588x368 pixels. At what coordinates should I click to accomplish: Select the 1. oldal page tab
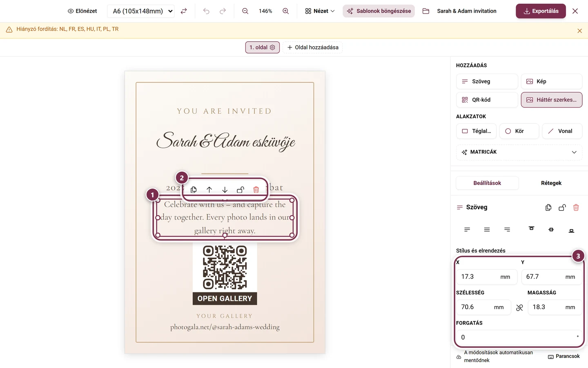pyautogui.click(x=262, y=47)
